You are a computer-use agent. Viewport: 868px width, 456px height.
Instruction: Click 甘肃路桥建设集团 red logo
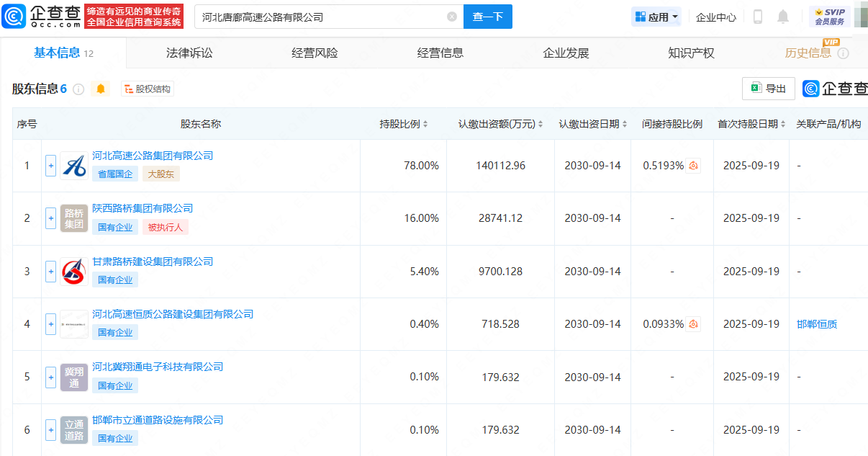pos(74,271)
